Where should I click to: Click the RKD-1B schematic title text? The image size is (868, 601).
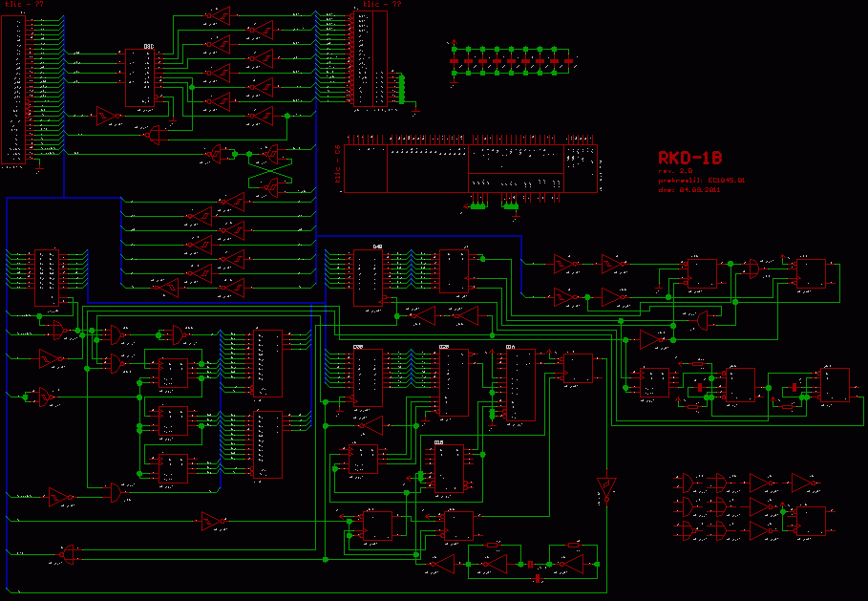point(689,159)
